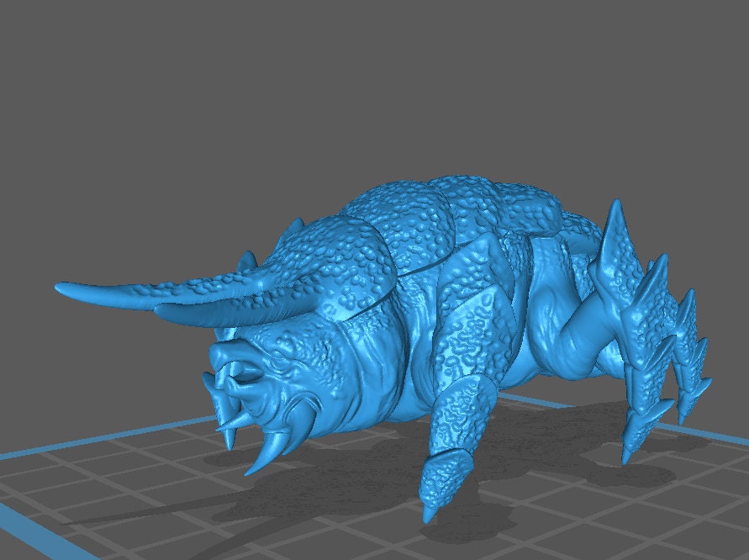This screenshot has height=560, width=749.
Task: Click the front leg's claw tip
Action: pos(430,514)
